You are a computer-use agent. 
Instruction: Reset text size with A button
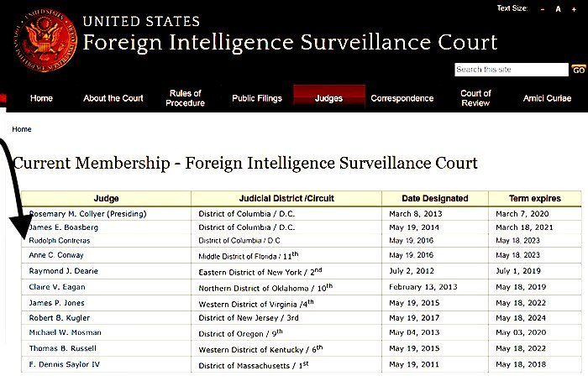tap(558, 9)
